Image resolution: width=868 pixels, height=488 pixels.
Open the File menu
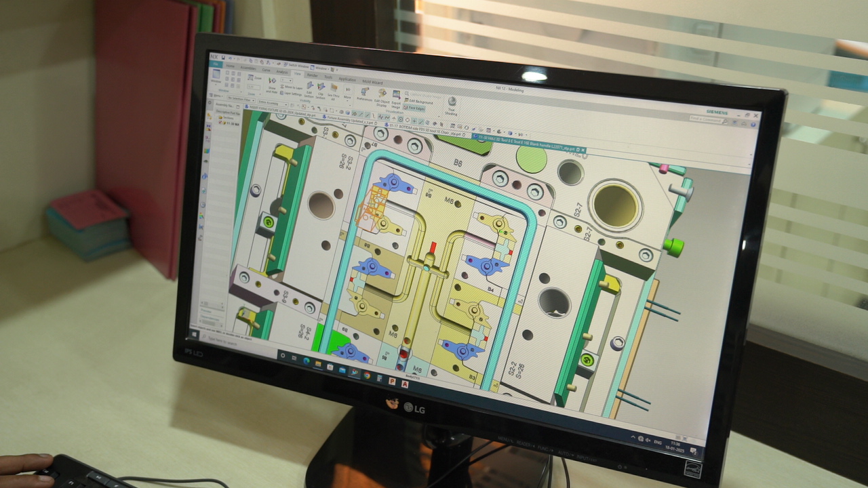(216, 64)
